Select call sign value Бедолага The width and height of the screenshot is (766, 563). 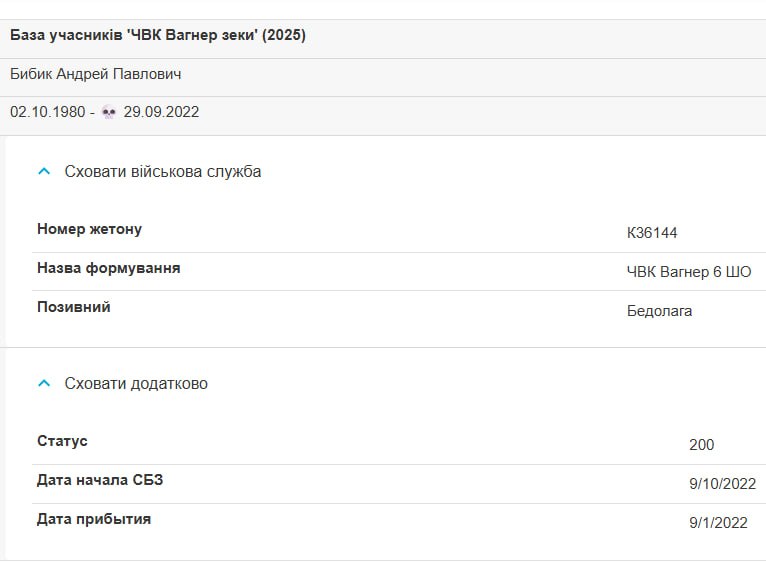click(660, 311)
